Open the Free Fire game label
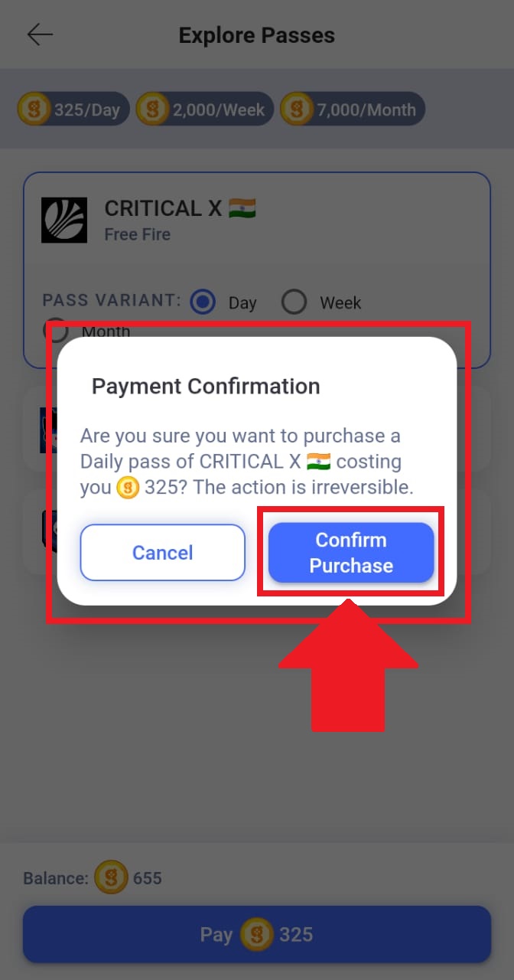 (x=138, y=234)
